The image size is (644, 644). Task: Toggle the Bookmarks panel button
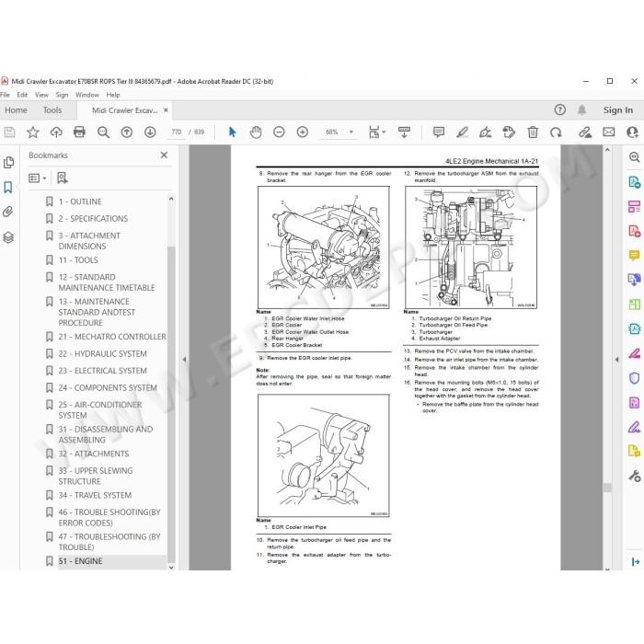click(7, 188)
